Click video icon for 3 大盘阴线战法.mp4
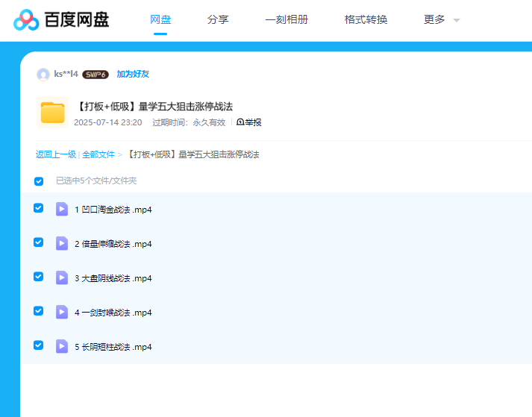 pyautogui.click(x=62, y=278)
